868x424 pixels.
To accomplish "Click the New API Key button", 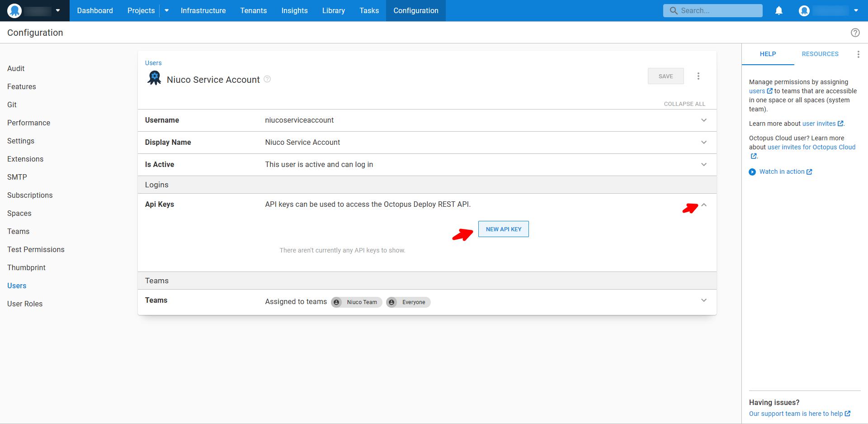I will (x=504, y=229).
